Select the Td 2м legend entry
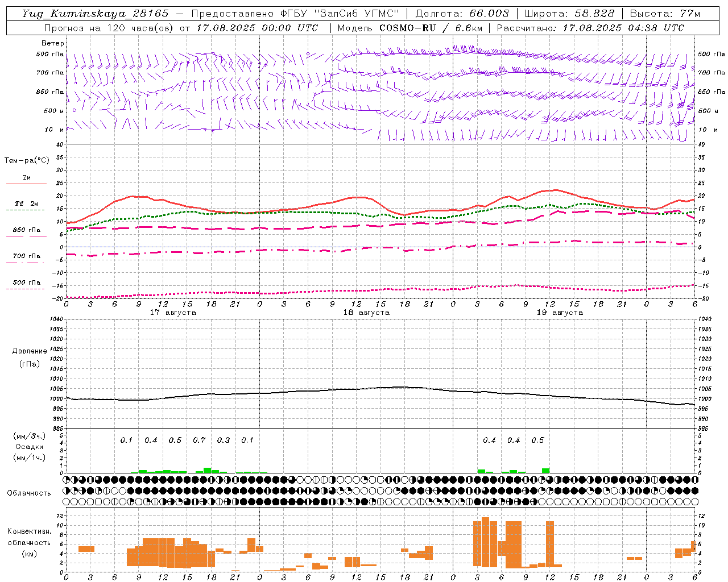Image resolution: width=728 pixels, height=582 pixels. point(26,203)
